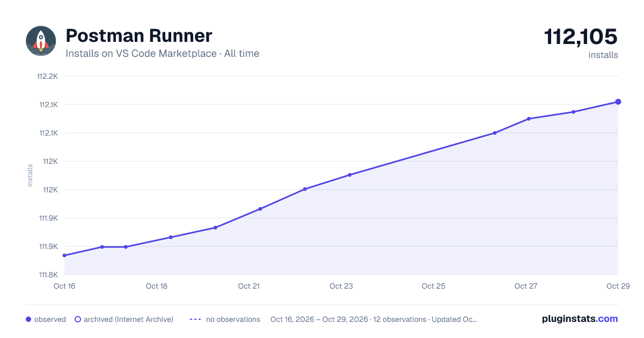Click the Installs on VS Code Marketplace subtitle
This screenshot has width=644, height=338.
(163, 54)
